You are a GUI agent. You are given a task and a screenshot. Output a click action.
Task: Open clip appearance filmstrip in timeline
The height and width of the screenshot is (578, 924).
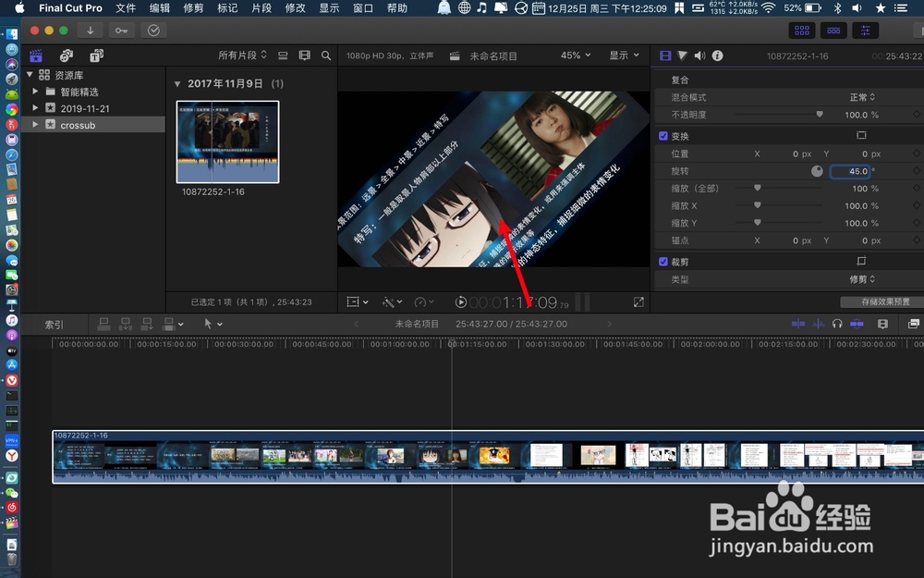[x=882, y=323]
